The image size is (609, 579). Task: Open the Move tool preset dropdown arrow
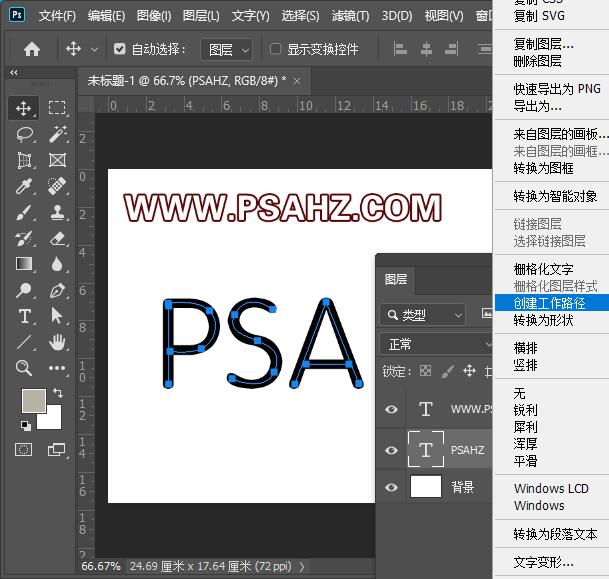pos(94,50)
